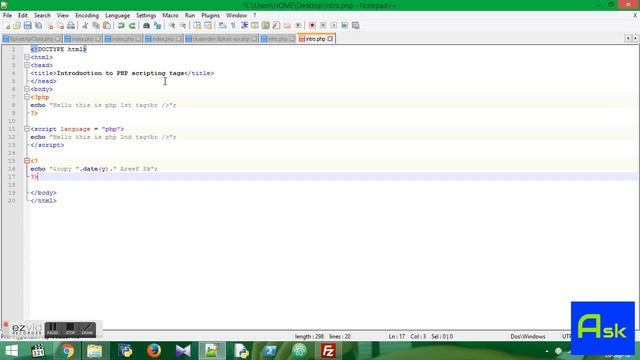This screenshot has width=640, height=360.
Task: Toggle Word wrap toolbar icon
Action: click(x=222, y=26)
